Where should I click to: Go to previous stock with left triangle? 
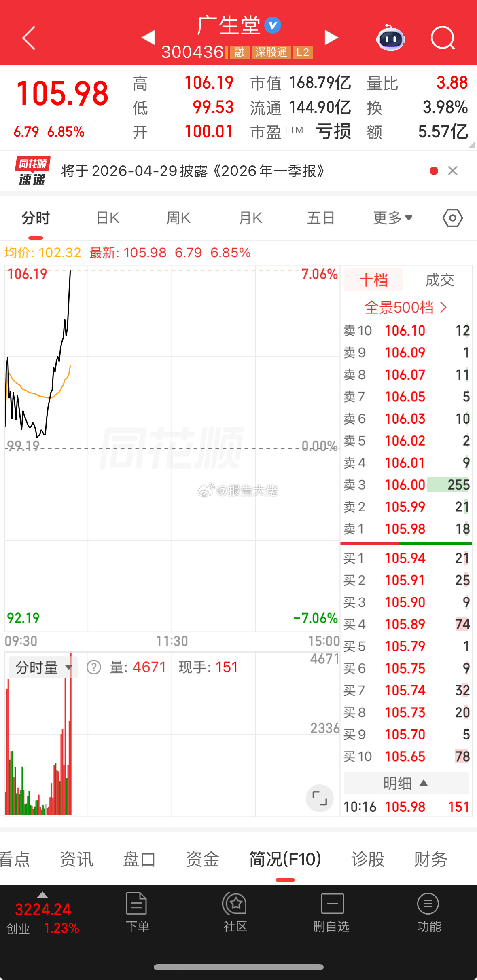tap(148, 38)
